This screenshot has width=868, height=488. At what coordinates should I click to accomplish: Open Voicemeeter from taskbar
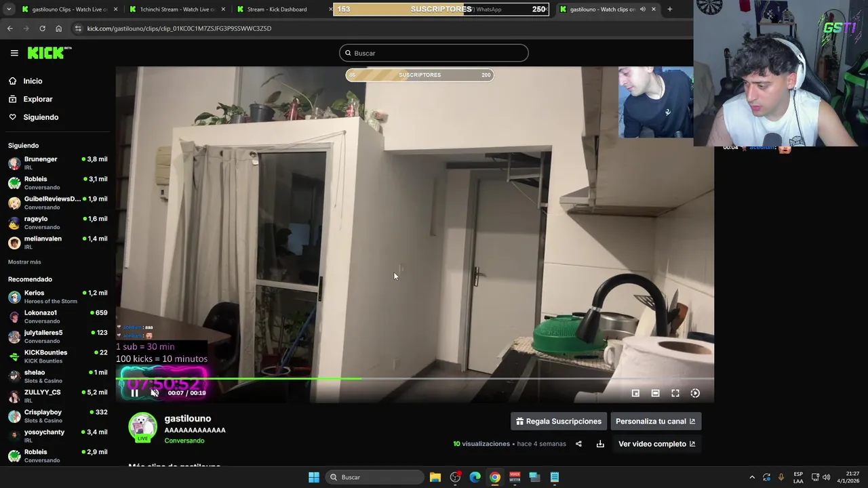(x=515, y=477)
